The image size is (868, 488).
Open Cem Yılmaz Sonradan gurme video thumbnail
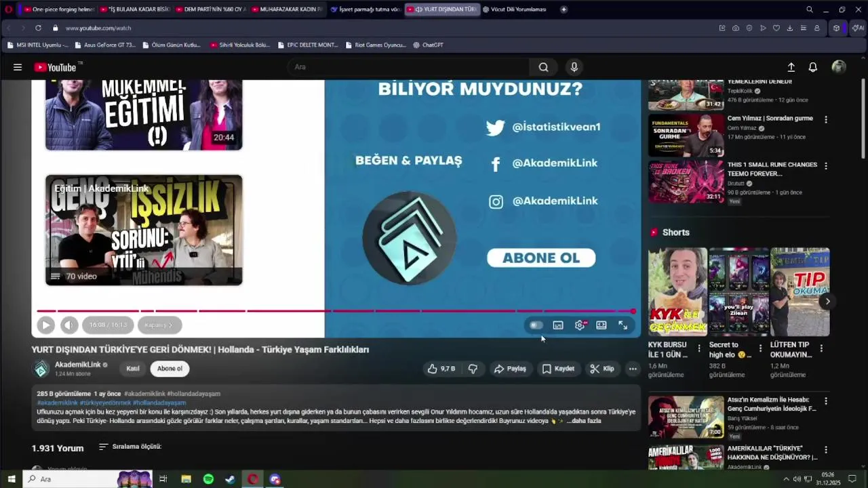point(686,135)
